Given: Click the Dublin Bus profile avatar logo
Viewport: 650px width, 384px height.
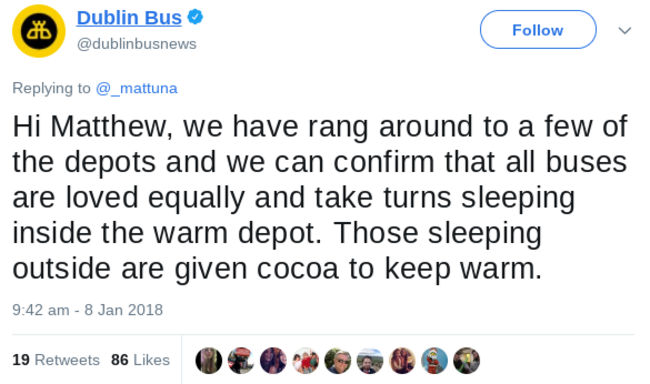Looking at the screenshot, I should 39,31.
